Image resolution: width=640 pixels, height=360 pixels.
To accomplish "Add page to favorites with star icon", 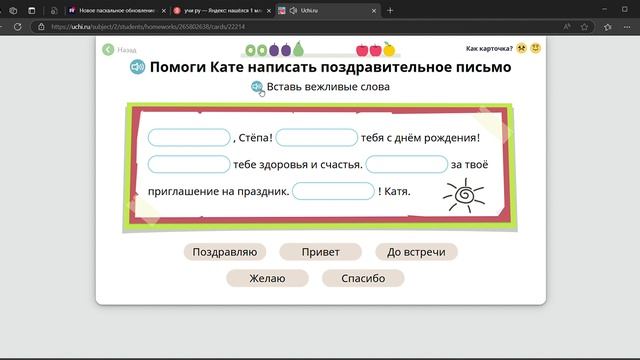I will (x=584, y=27).
